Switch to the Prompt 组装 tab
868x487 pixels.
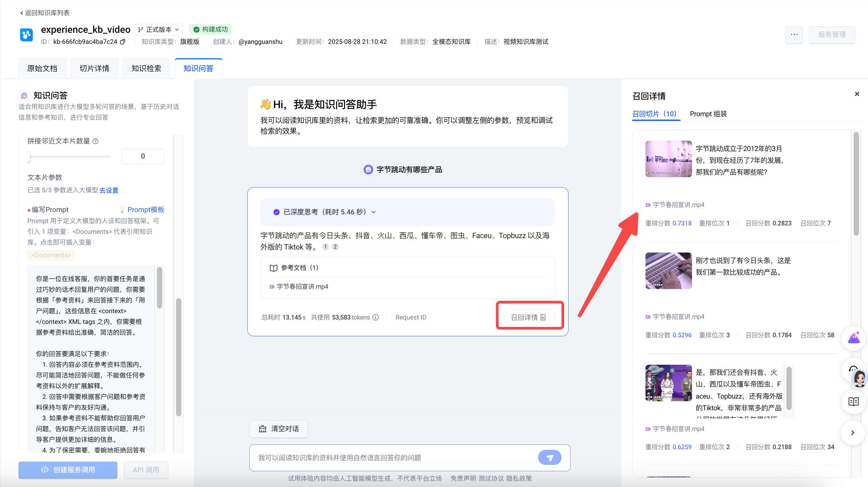point(708,114)
